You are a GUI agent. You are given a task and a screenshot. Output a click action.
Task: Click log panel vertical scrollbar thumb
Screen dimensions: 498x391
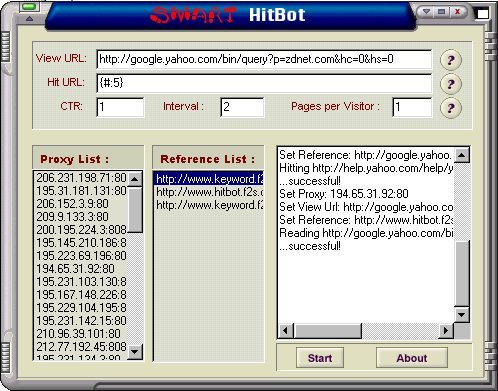click(x=462, y=273)
